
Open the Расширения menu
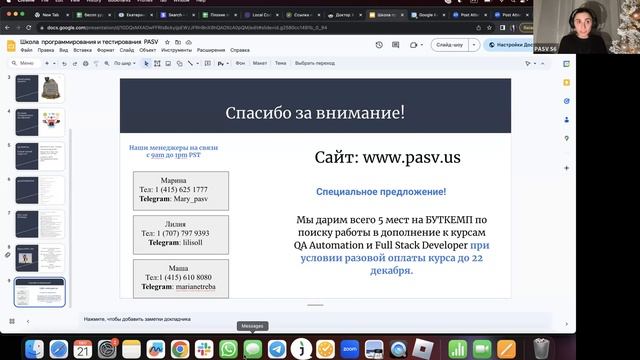(x=211, y=50)
